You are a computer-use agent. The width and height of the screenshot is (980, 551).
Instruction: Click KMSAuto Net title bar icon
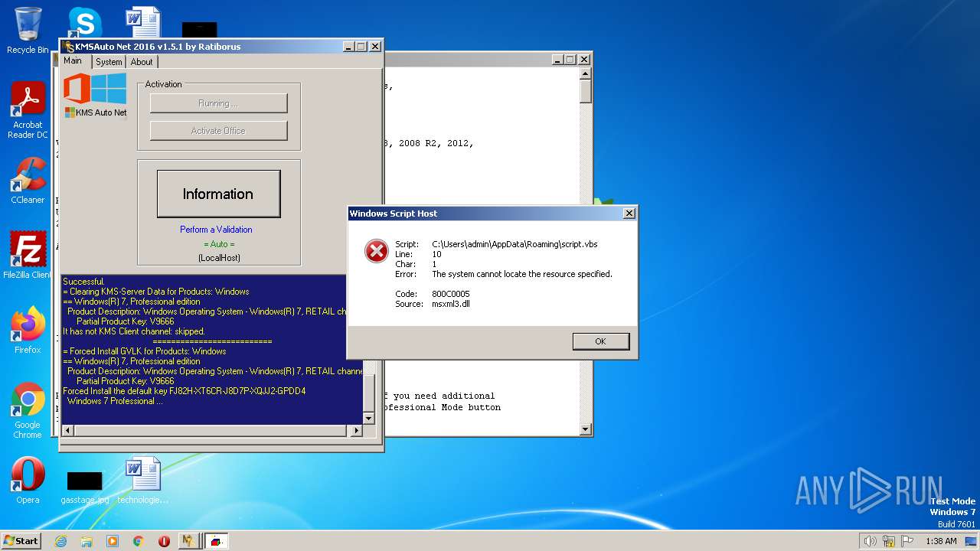click(69, 47)
